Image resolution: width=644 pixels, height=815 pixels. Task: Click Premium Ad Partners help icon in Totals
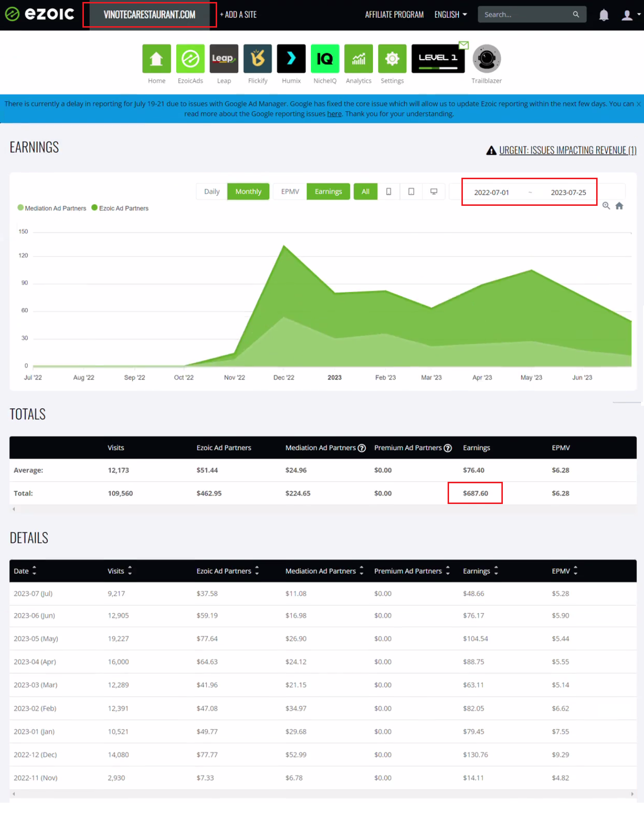point(448,448)
